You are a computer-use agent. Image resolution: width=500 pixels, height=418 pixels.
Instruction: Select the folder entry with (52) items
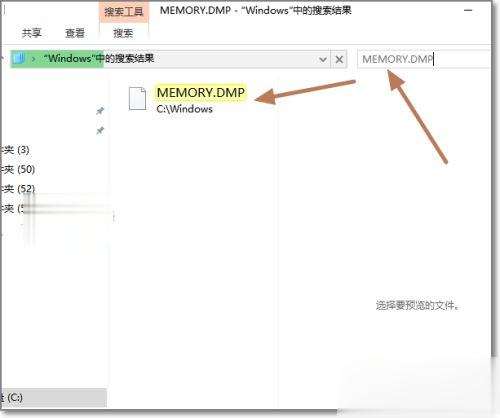pyautogui.click(x=18, y=189)
